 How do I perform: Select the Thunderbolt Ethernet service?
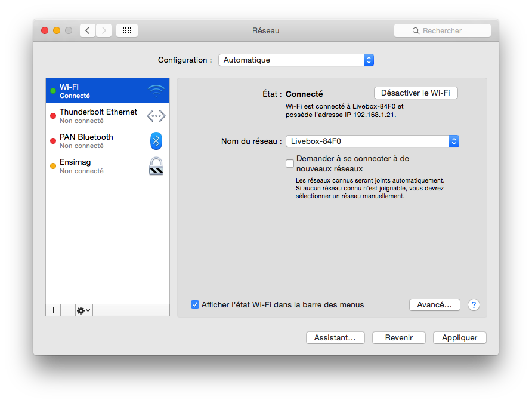tap(107, 116)
